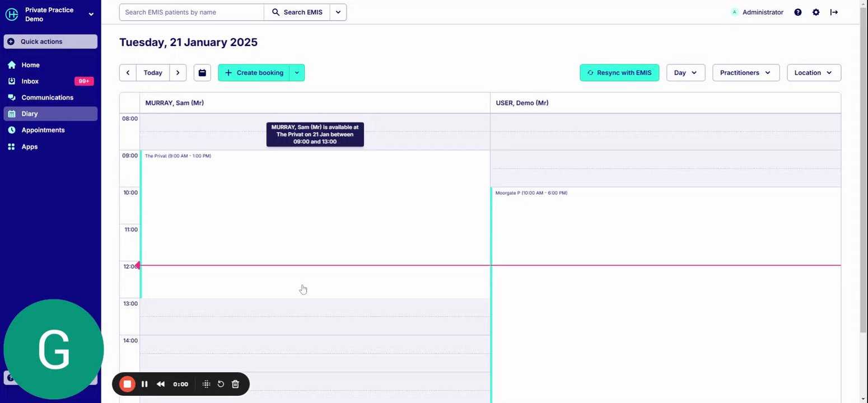Restart the recording icon
Viewport: 868px width, 403px height.
[x=221, y=384]
